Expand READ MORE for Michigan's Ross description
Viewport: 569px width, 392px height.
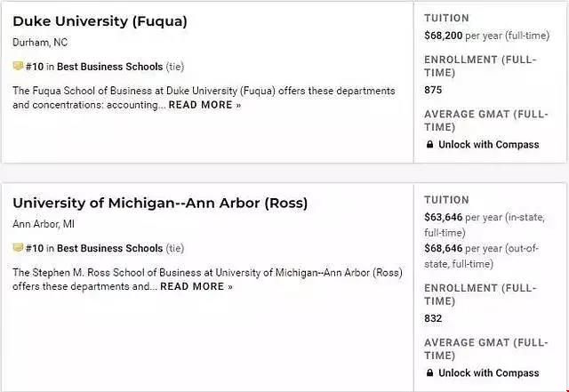(x=196, y=286)
